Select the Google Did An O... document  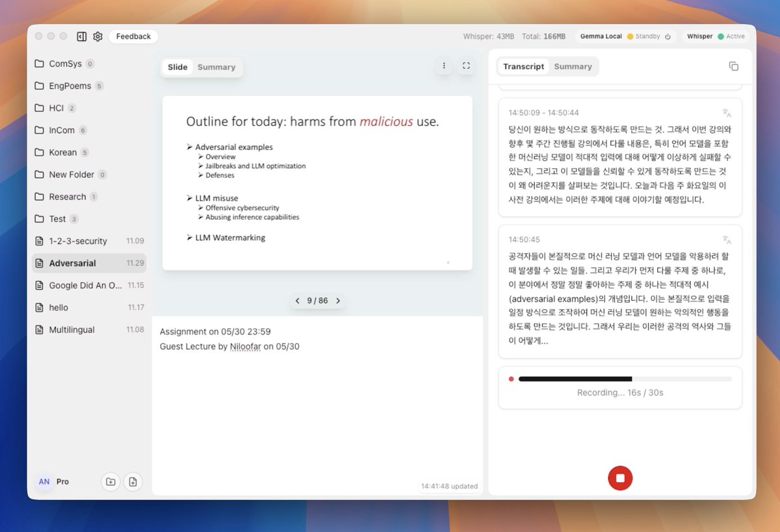click(x=88, y=285)
